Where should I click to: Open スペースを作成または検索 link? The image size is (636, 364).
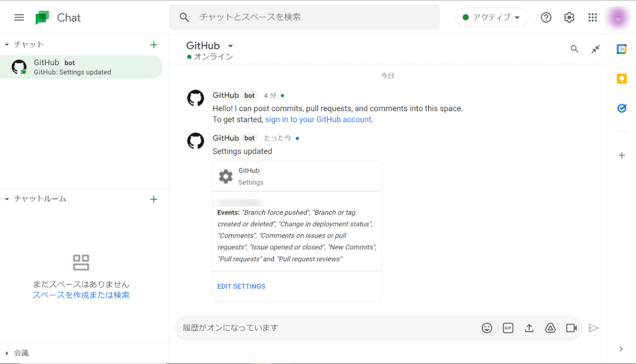point(81,295)
